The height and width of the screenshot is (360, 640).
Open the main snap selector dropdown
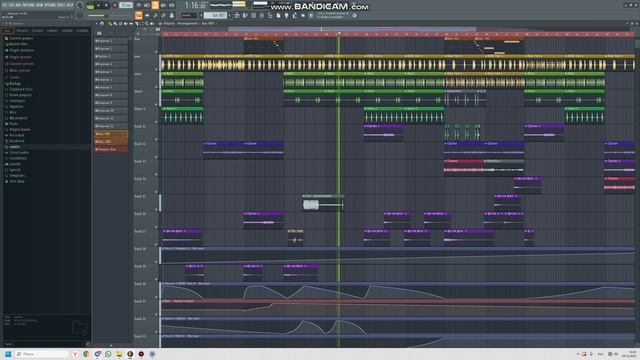[189, 16]
